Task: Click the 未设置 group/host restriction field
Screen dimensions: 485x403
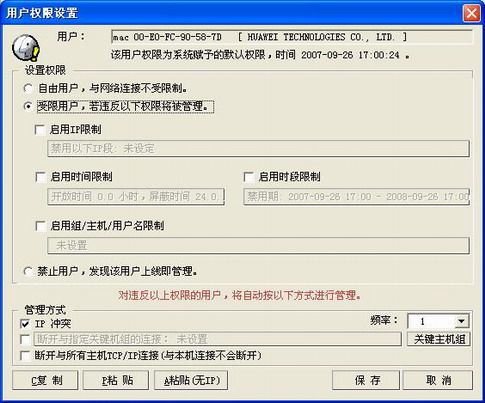Action: pyautogui.click(x=258, y=246)
